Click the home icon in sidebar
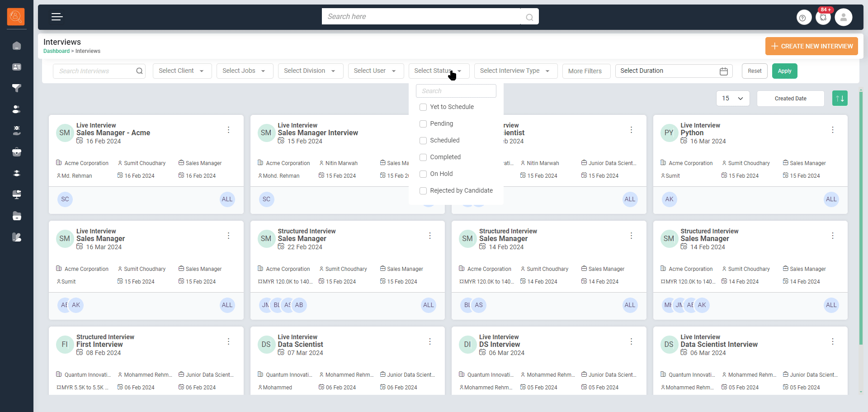This screenshot has height=412, width=868. (17, 46)
